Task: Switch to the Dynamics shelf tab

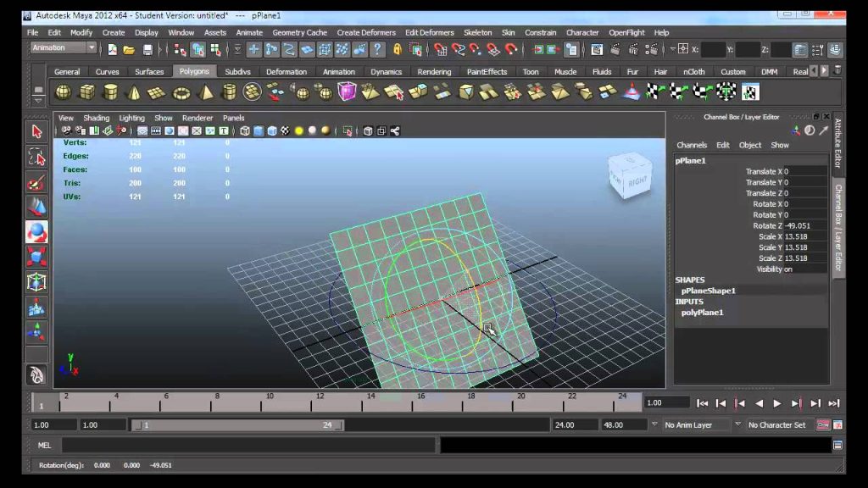Action: 386,72
